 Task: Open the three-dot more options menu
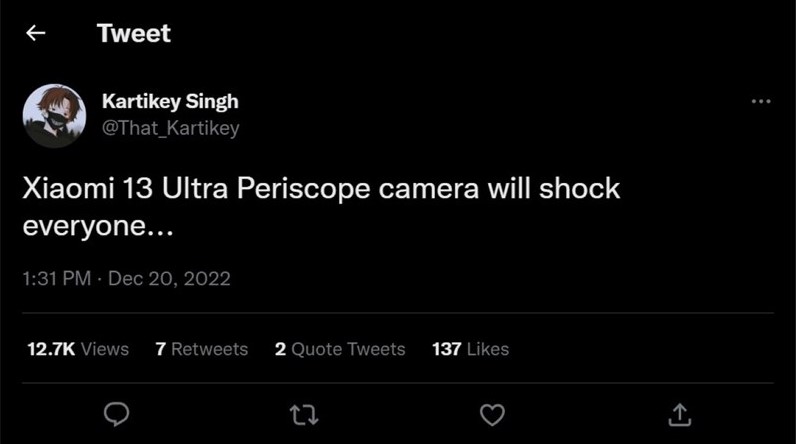761,101
